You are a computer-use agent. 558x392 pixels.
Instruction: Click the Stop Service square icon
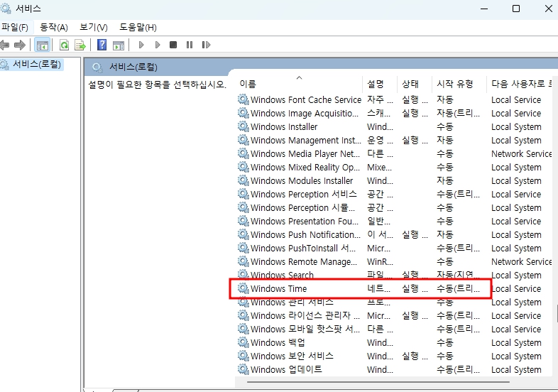(x=173, y=45)
